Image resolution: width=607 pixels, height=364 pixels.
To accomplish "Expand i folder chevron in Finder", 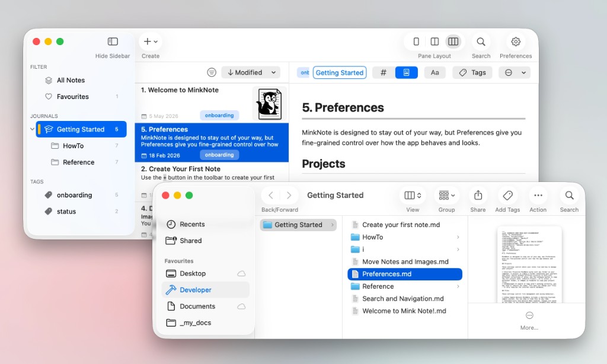I will click(458, 250).
